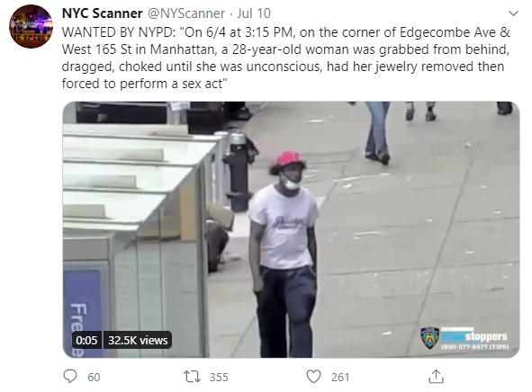Open the tweet options chevron menu
This screenshot has width=532, height=392.
[x=514, y=13]
